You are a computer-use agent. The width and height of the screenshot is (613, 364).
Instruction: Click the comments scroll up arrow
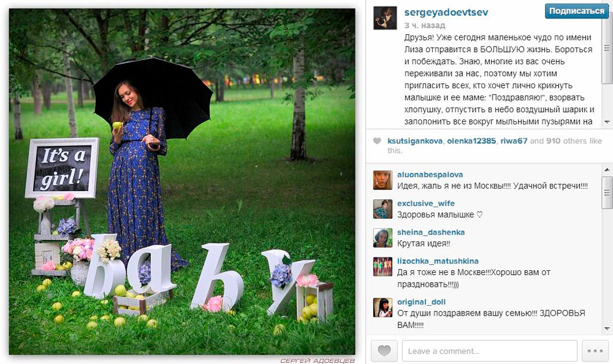pos(607,170)
